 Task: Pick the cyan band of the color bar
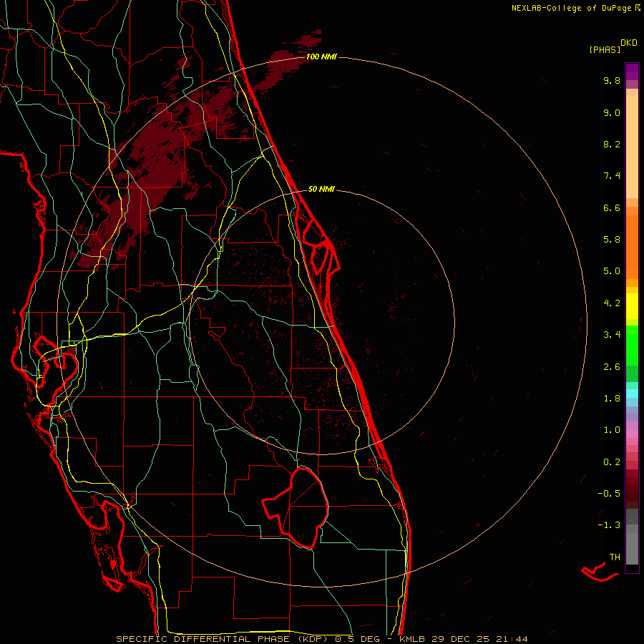632,394
